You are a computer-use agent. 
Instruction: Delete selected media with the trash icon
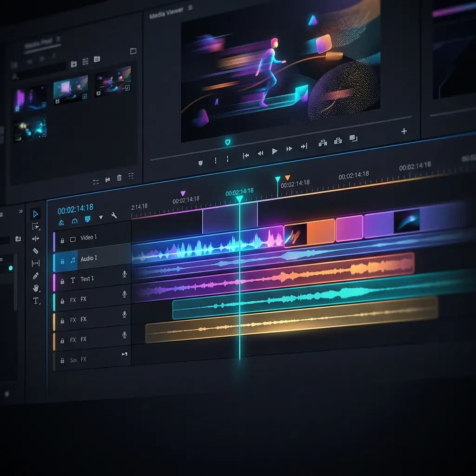pos(119,178)
